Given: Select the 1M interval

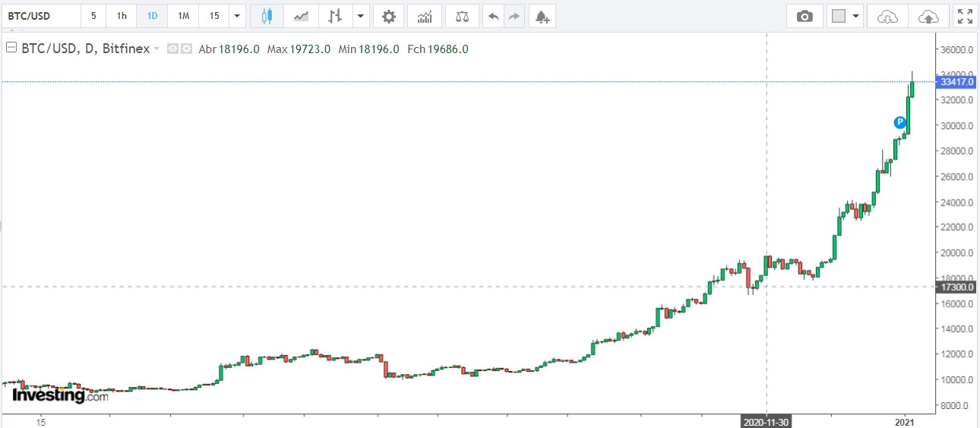Looking at the screenshot, I should point(183,16).
